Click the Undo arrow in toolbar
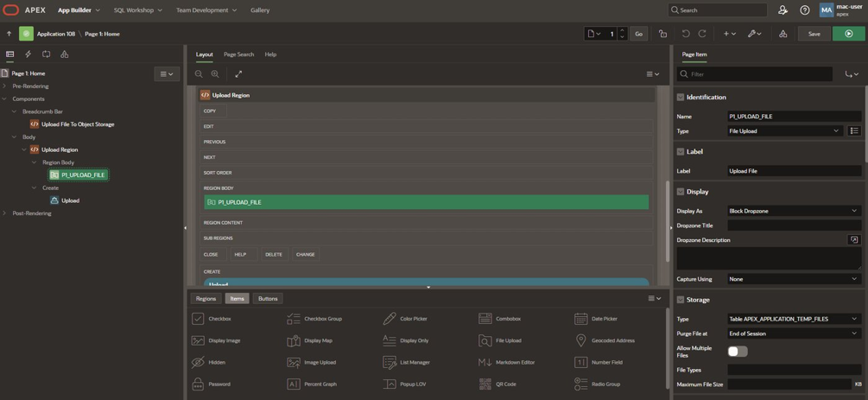 click(686, 34)
